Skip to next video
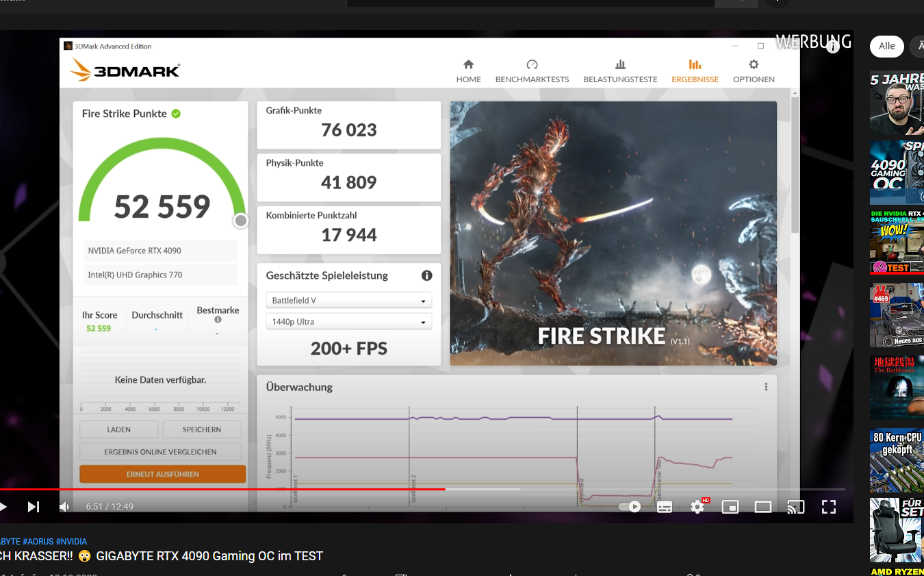Screen dimensions: 924x576 point(33,507)
